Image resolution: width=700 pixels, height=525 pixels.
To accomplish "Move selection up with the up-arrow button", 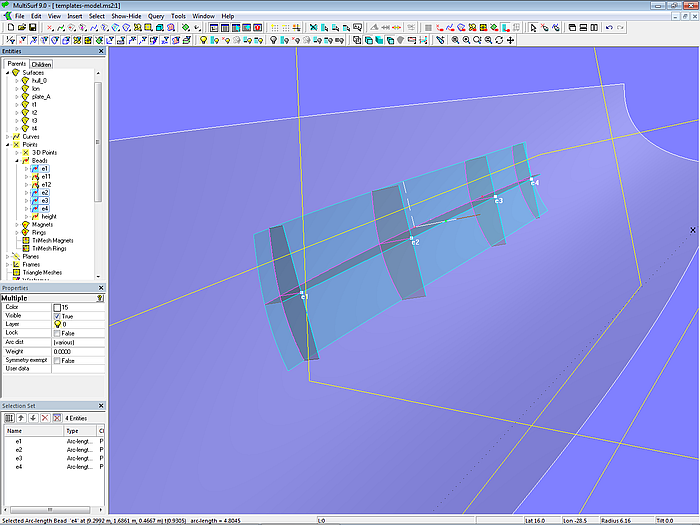I will [x=20, y=418].
